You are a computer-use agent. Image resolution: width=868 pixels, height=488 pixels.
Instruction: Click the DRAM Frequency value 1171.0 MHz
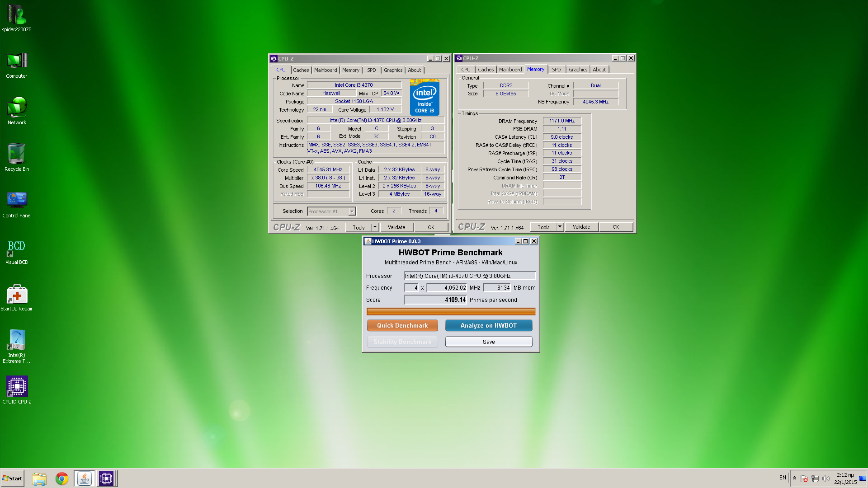(x=562, y=121)
